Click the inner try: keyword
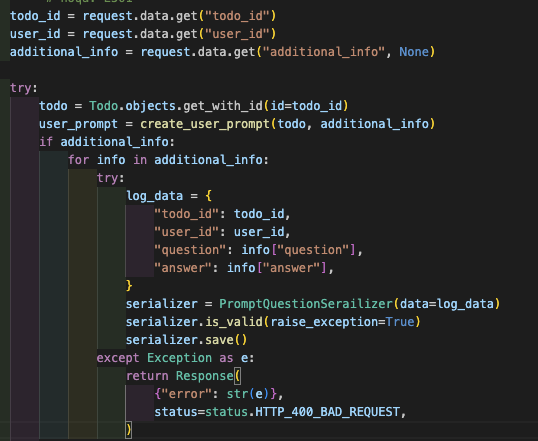The width and height of the screenshot is (538, 441). click(x=110, y=178)
